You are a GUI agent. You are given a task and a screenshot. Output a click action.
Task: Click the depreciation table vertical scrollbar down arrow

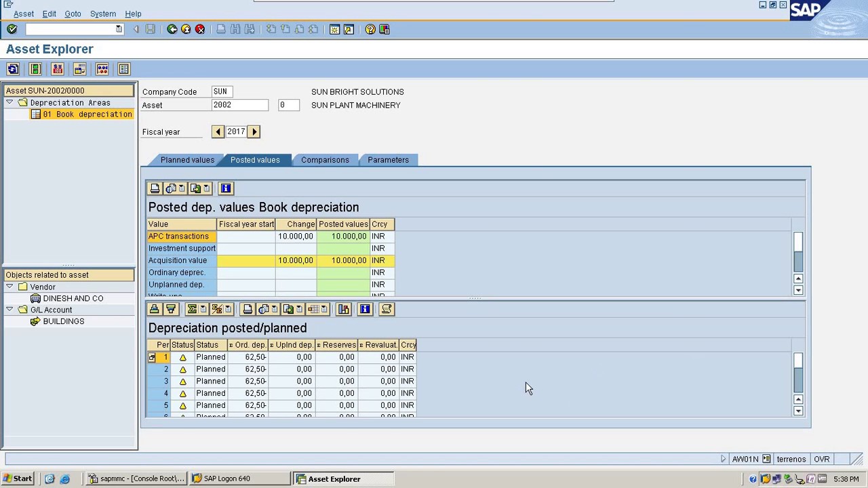tap(798, 411)
